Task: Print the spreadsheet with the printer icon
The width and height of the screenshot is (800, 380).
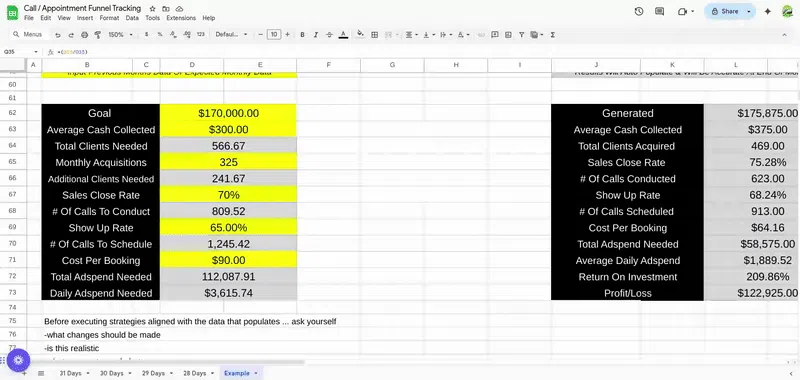Action: [84, 35]
